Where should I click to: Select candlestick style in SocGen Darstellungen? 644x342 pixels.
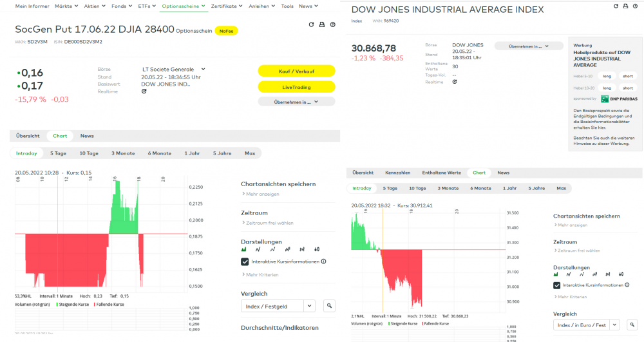point(317,249)
